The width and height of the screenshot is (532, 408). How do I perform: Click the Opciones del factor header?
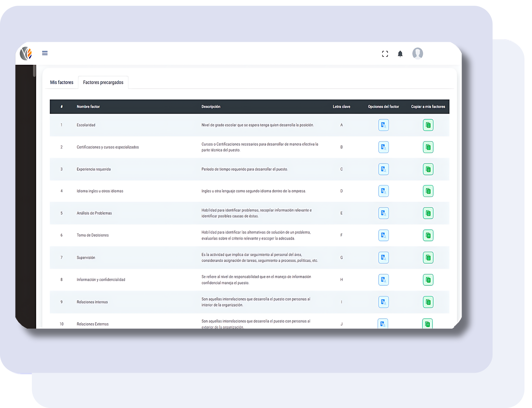[x=383, y=107]
